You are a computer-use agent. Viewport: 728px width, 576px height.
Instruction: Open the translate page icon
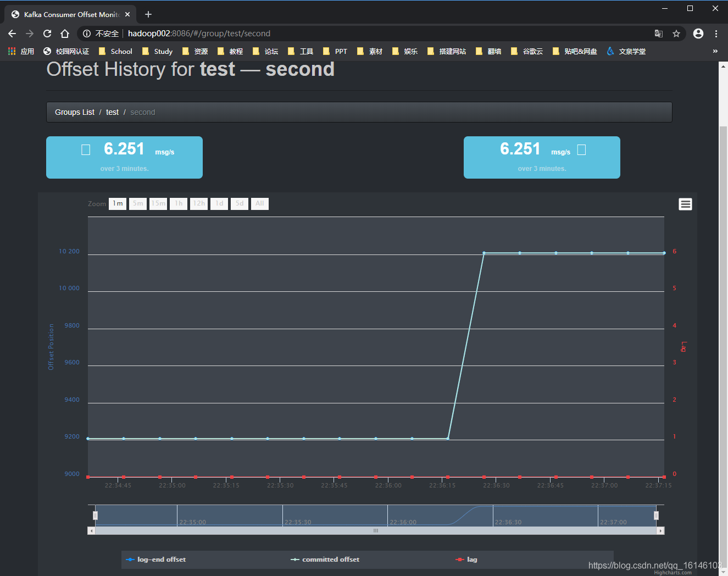pyautogui.click(x=659, y=34)
